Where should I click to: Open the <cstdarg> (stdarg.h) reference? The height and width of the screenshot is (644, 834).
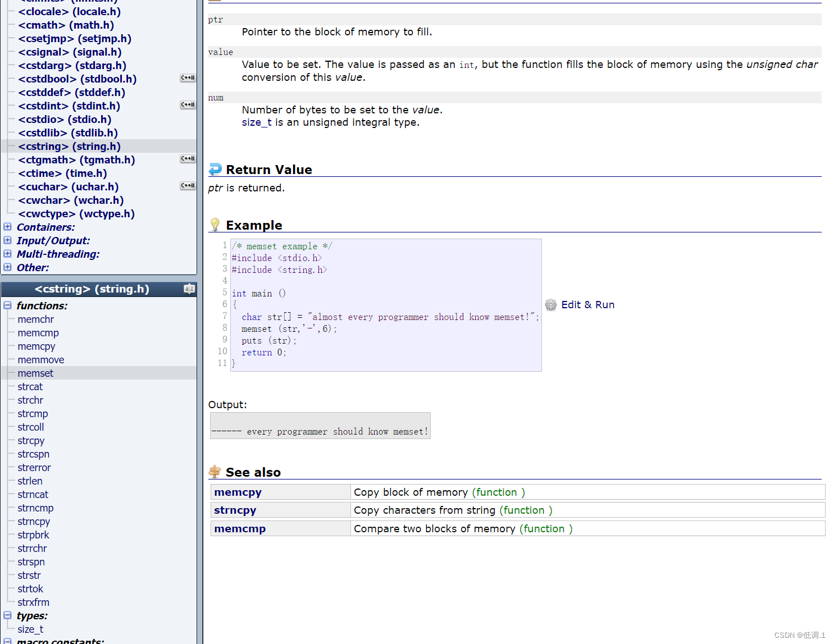point(72,66)
